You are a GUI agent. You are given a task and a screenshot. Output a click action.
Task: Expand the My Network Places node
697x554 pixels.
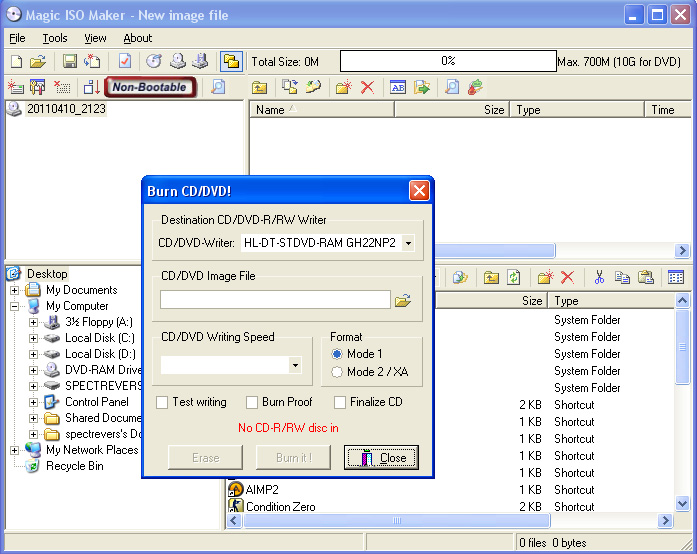point(14,450)
